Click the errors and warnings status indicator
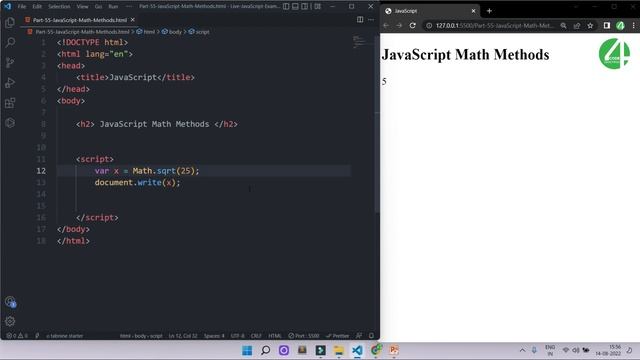640x360 pixels. coord(17,336)
